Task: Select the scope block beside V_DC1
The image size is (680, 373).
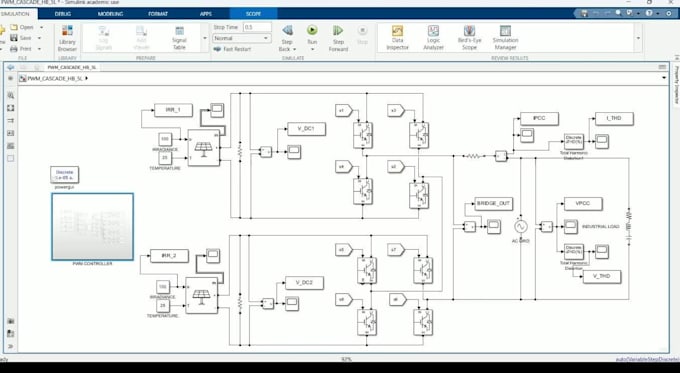Action: 294,152
